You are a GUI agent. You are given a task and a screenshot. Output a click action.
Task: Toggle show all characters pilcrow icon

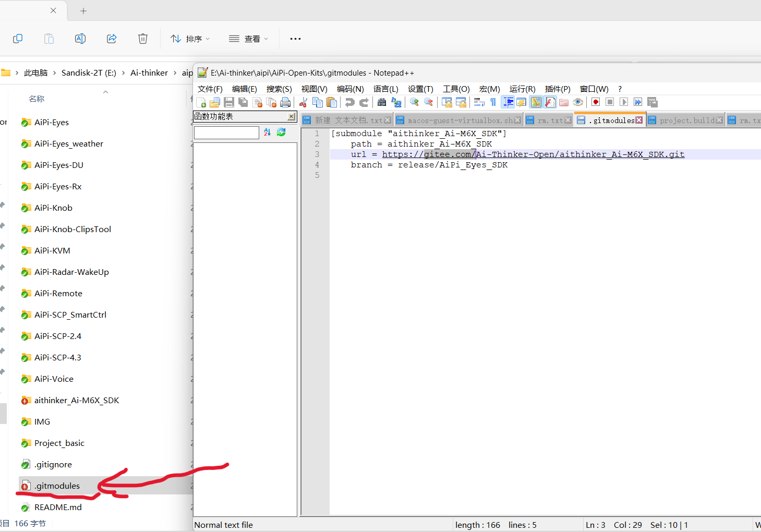(493, 102)
